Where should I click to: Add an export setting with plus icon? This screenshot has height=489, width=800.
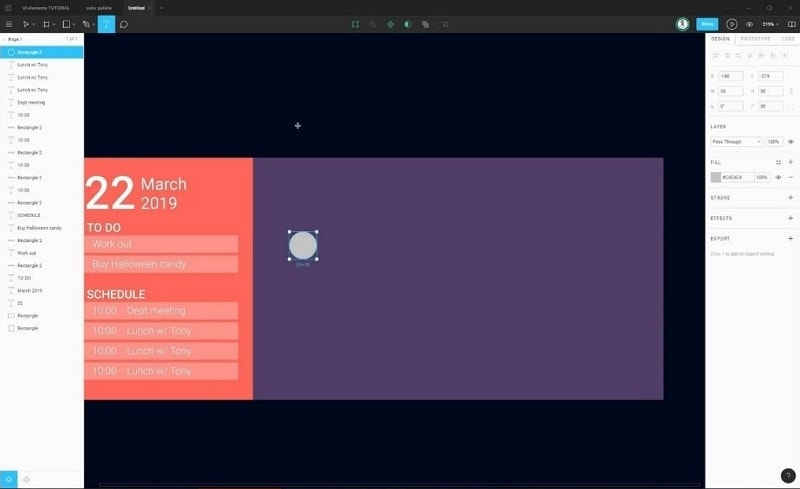pos(790,238)
